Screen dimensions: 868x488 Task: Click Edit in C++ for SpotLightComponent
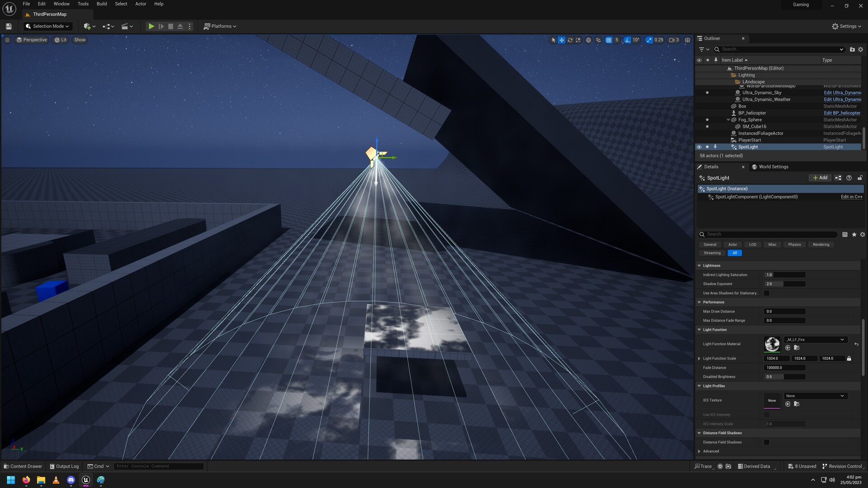coord(851,197)
